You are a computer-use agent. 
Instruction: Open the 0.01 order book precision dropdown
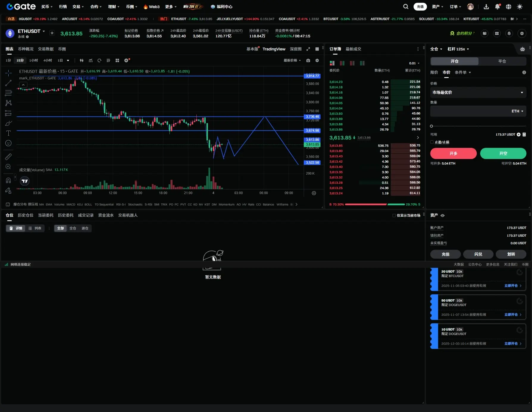414,63
